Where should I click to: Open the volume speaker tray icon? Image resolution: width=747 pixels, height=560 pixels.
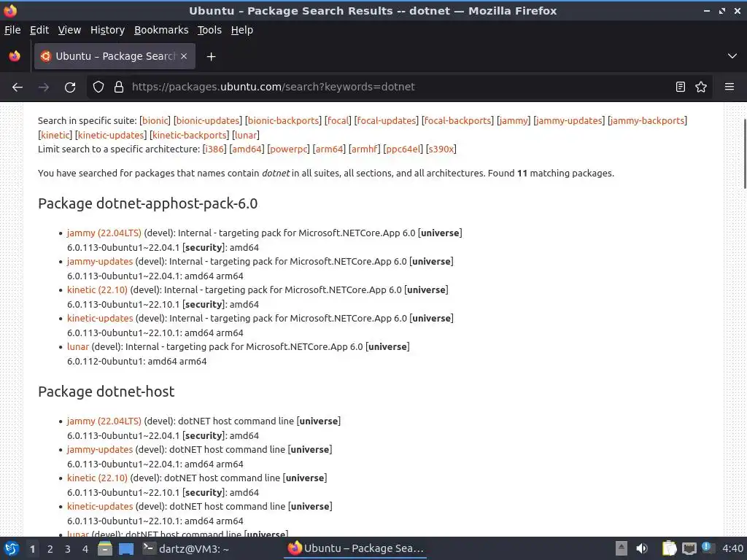[x=642, y=548]
